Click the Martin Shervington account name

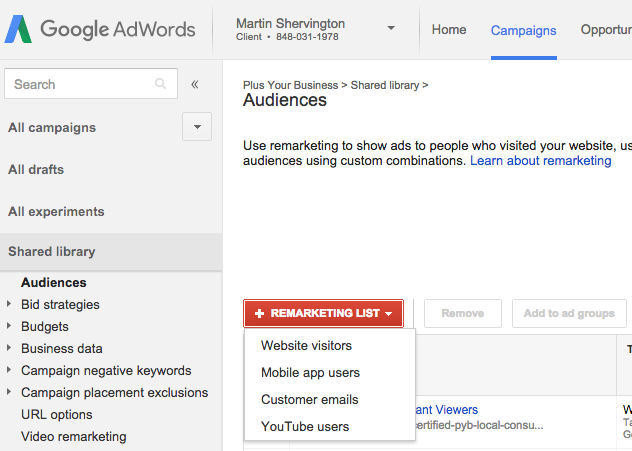click(290, 23)
